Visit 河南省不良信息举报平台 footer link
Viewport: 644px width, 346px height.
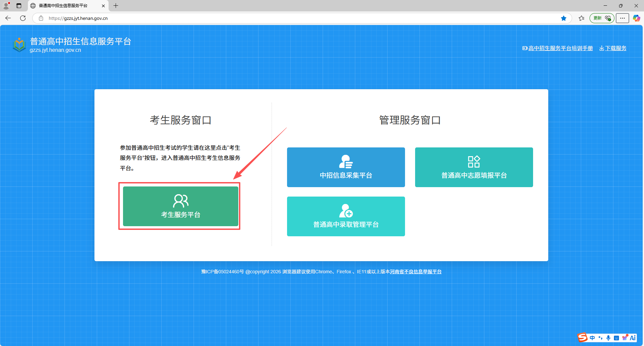416,272
